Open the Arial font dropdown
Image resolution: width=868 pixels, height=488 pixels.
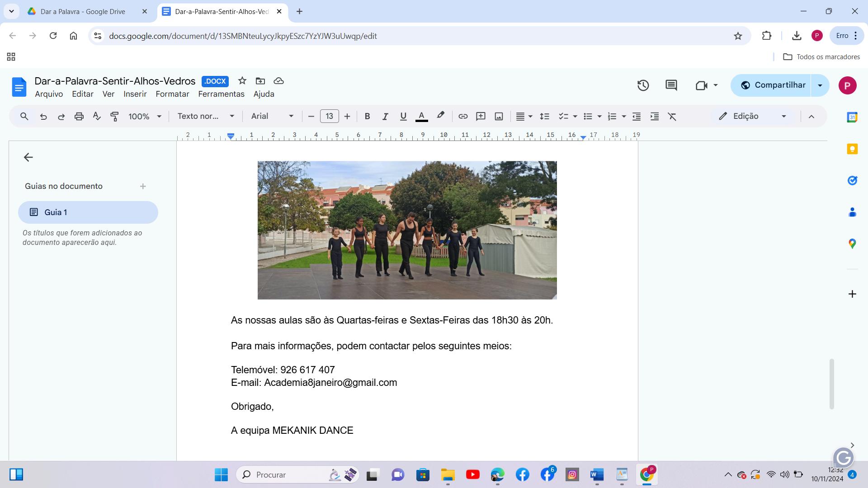272,116
